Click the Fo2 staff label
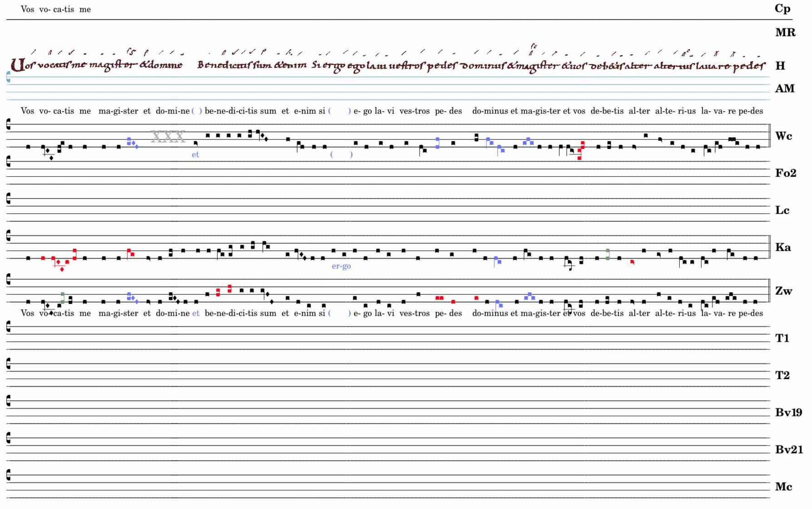The image size is (812, 509). pyautogui.click(x=786, y=173)
